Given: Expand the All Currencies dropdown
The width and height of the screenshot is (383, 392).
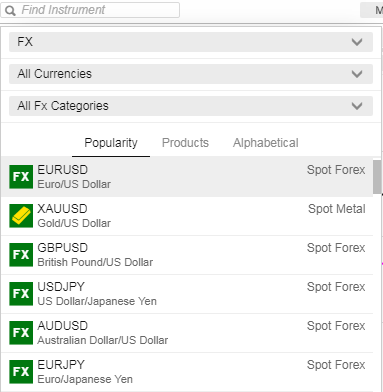Looking at the screenshot, I should click(x=191, y=74).
